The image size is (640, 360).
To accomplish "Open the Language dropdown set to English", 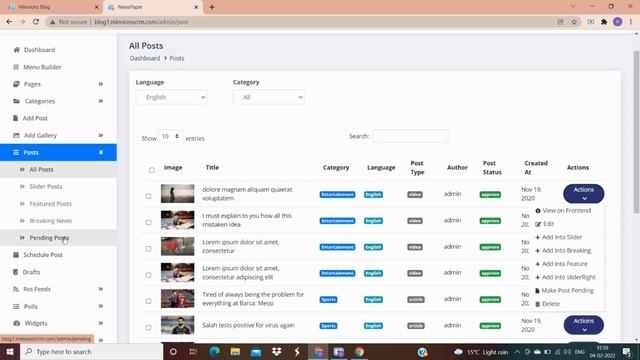I will pos(171,97).
